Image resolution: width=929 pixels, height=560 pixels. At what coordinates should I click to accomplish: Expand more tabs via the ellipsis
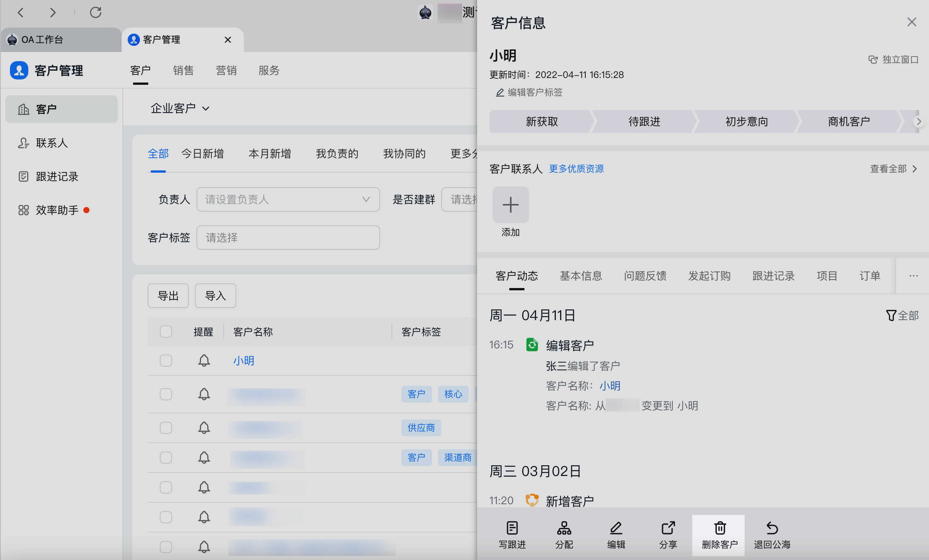pyautogui.click(x=913, y=276)
